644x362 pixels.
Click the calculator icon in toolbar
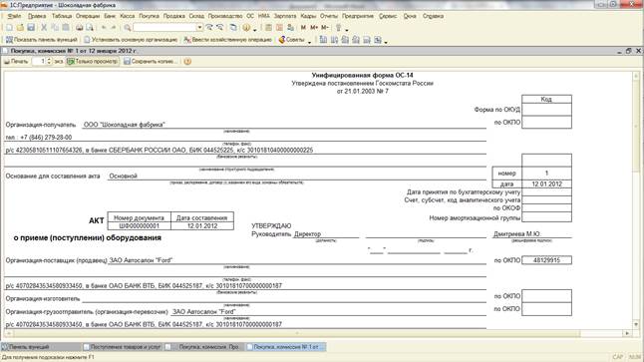(x=268, y=28)
